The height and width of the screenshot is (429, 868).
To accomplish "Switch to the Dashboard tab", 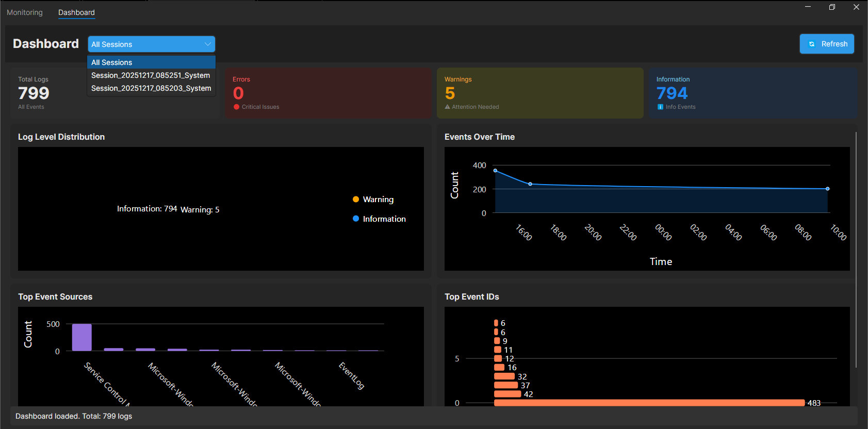I will (x=76, y=12).
